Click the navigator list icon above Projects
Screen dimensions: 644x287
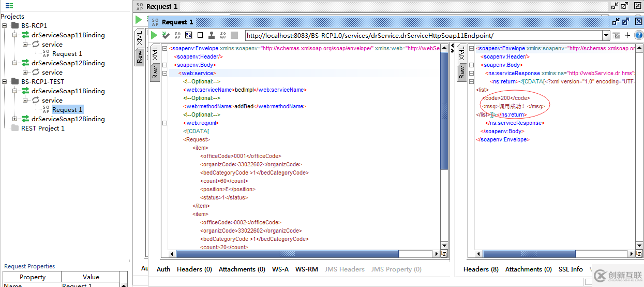(9, 6)
